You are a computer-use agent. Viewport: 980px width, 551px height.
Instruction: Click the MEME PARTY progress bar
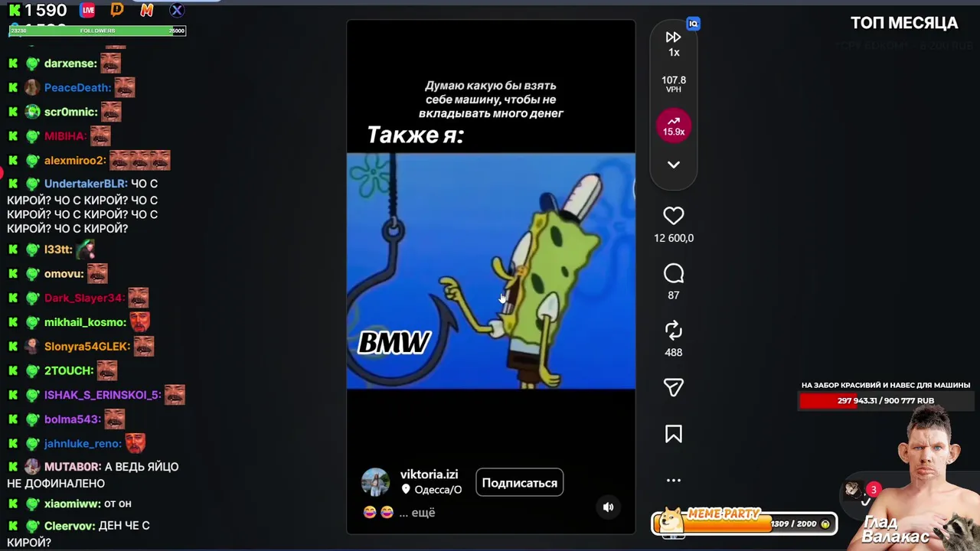[744, 523]
